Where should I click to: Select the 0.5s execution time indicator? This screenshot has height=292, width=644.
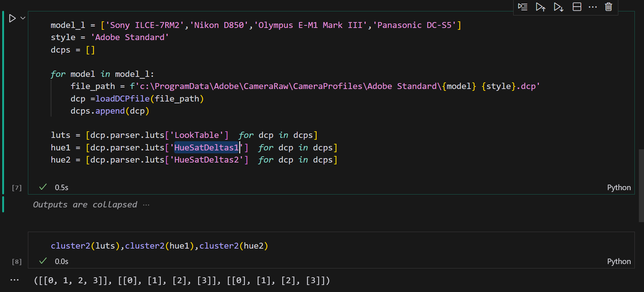click(x=60, y=187)
